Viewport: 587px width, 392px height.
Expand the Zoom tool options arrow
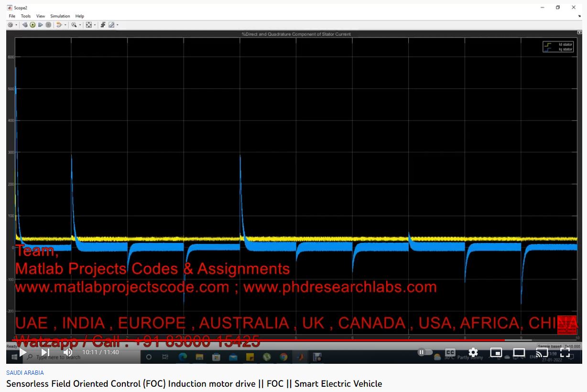click(x=80, y=25)
